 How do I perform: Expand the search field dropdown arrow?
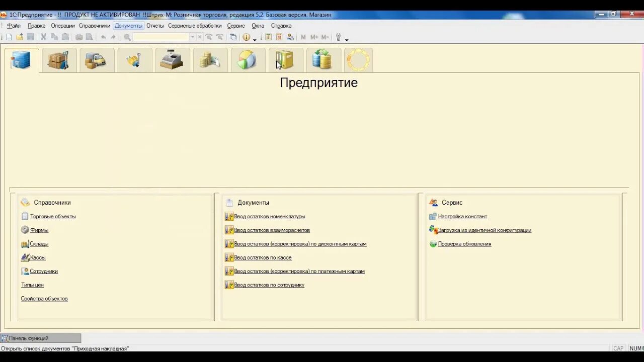tap(192, 37)
